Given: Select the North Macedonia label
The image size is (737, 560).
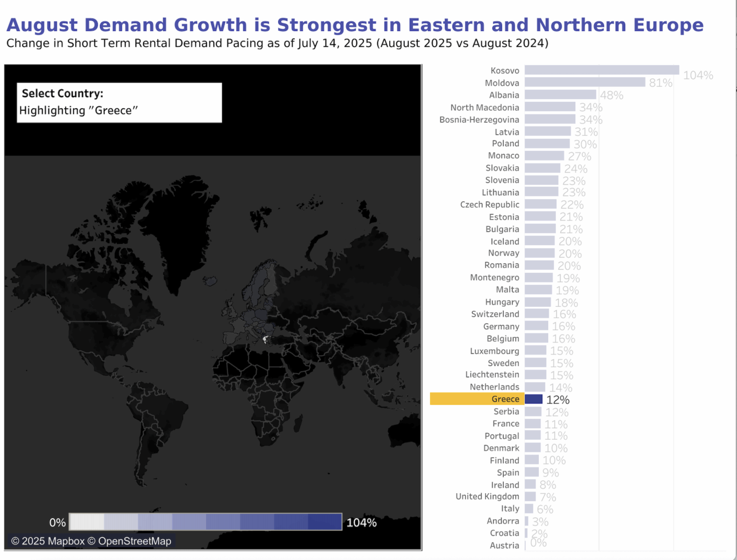Looking at the screenshot, I should pos(484,108).
